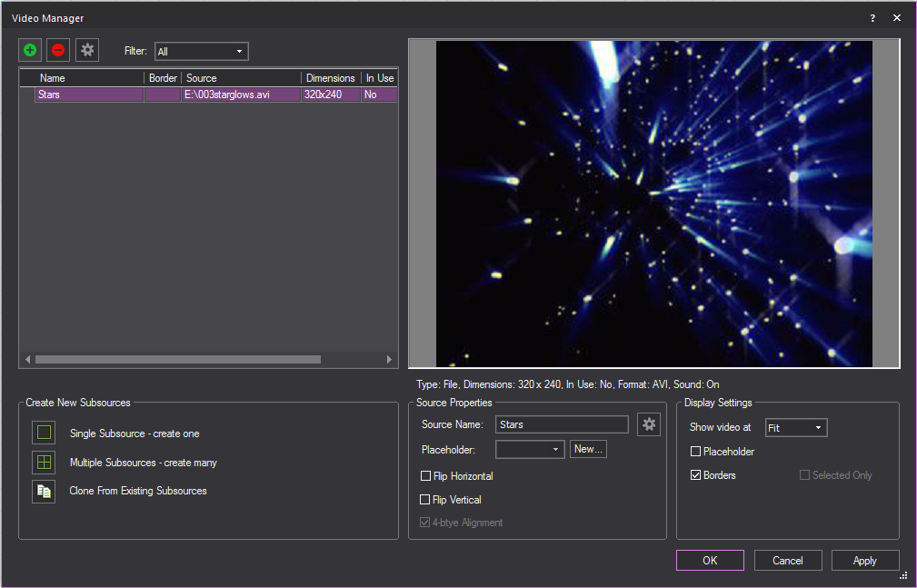This screenshot has height=588, width=917.
Task: Uncheck the Borders checkbox
Action: 696,475
